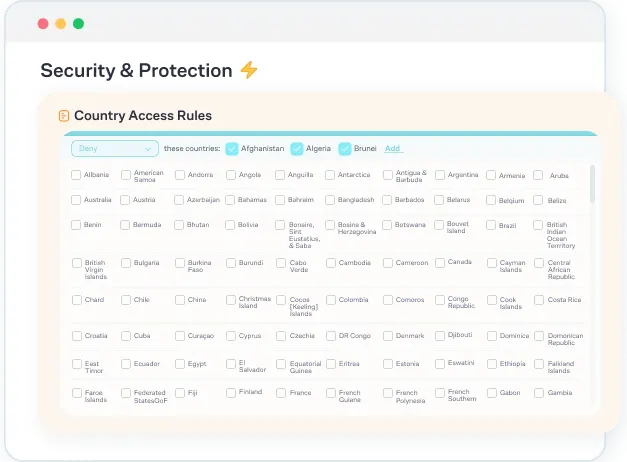Image resolution: width=627 pixels, height=462 pixels.
Task: Tick the Egypt checkbox
Action: (180, 364)
